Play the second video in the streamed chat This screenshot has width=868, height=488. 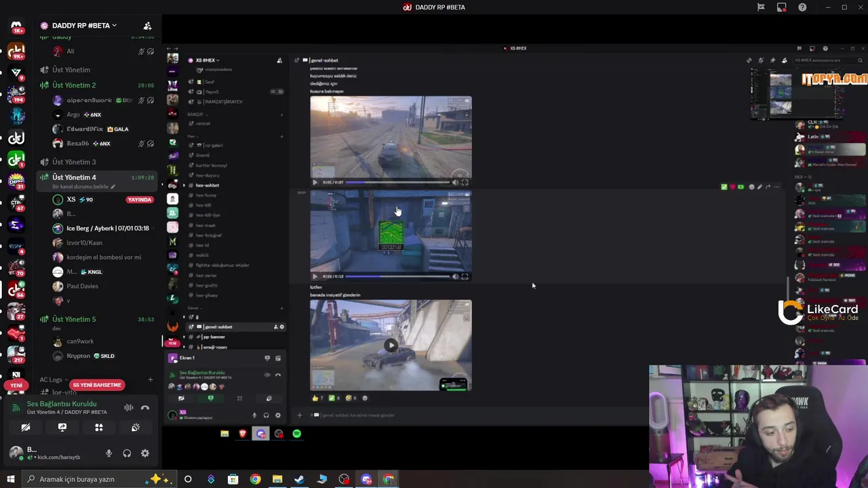315,277
